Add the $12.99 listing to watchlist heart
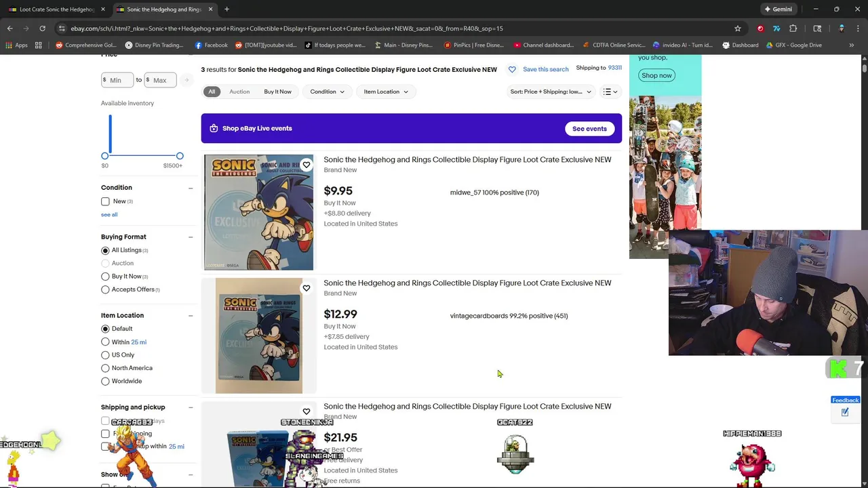 click(x=307, y=288)
